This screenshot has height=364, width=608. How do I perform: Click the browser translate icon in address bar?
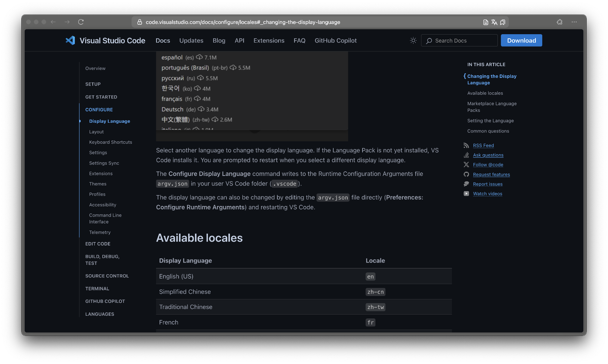494,22
